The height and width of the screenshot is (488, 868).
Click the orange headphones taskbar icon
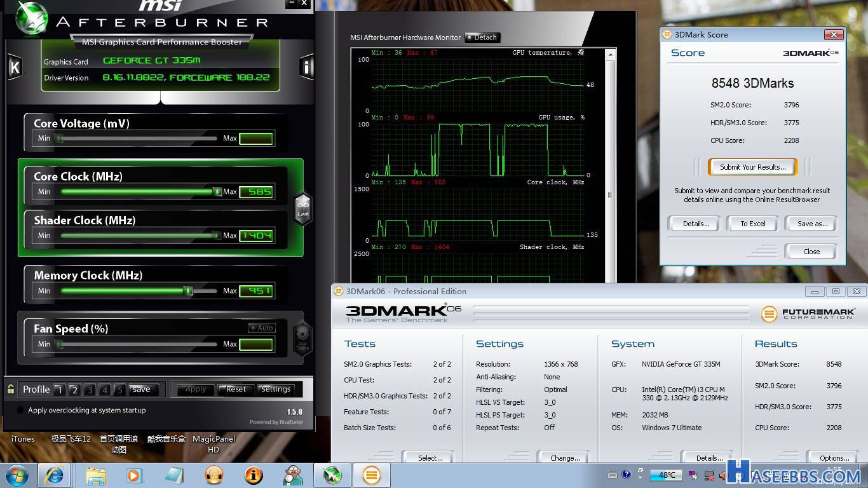coord(214,475)
